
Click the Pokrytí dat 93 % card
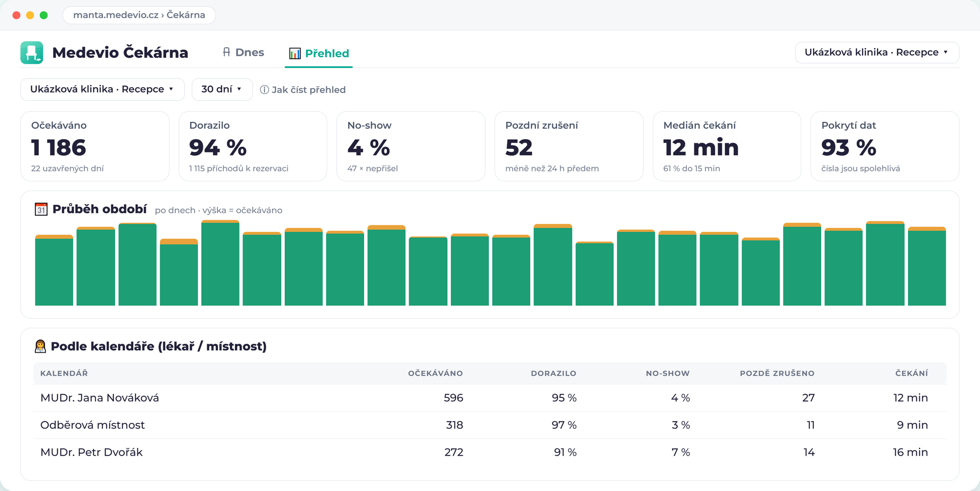tap(885, 146)
